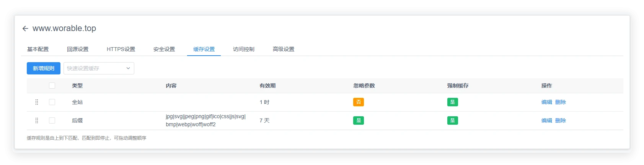Tick the select-all checkbox in table header

pyautogui.click(x=52, y=86)
